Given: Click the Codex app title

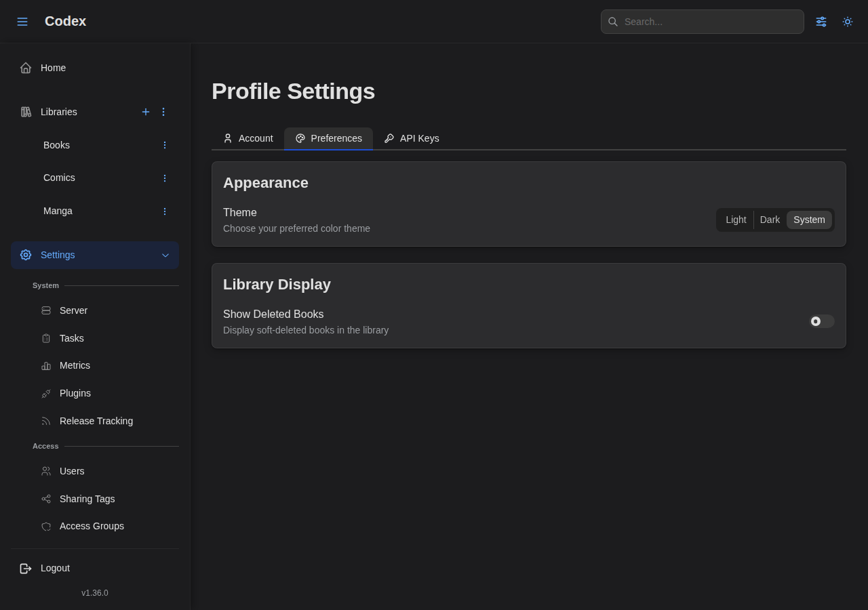Looking at the screenshot, I should 65,21.
